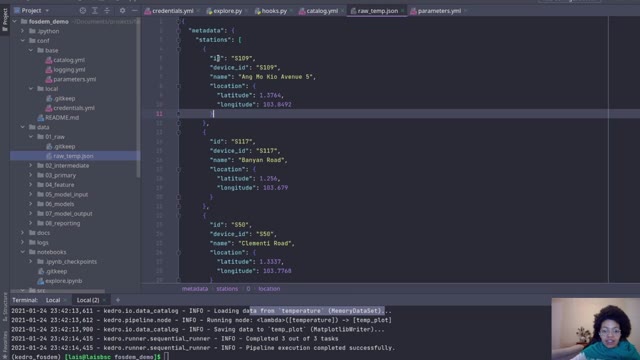
Task: Expand the 06_models folder
Action: tap(31, 204)
